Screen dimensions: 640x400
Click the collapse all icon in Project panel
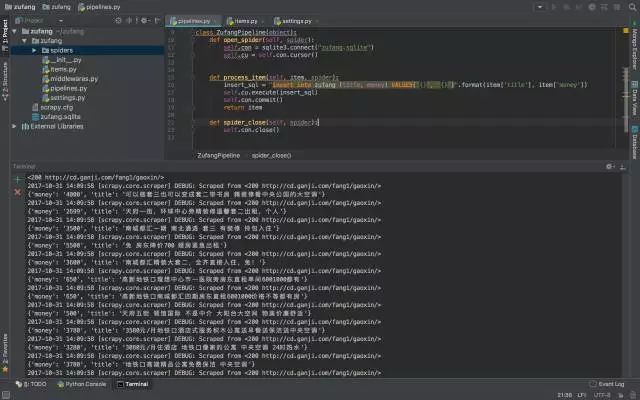[129, 20]
